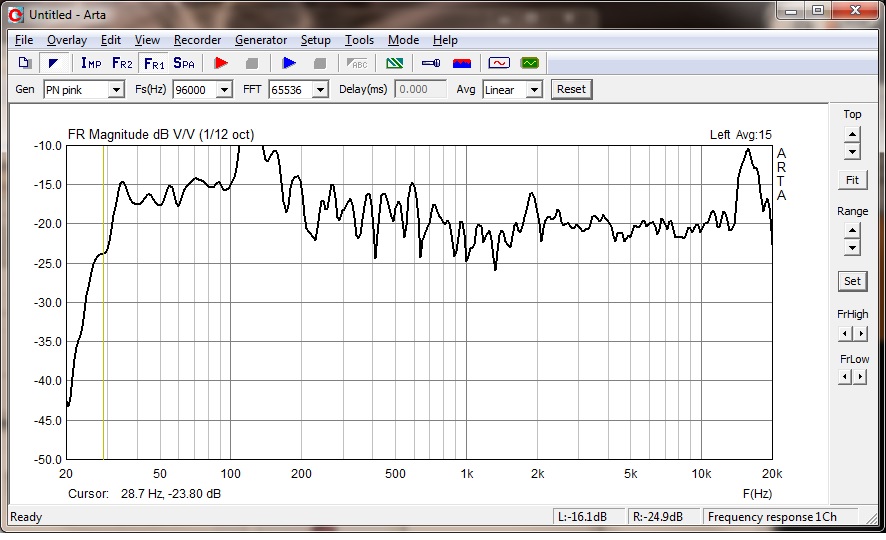
Task: Open the Help menu
Action: (x=445, y=40)
